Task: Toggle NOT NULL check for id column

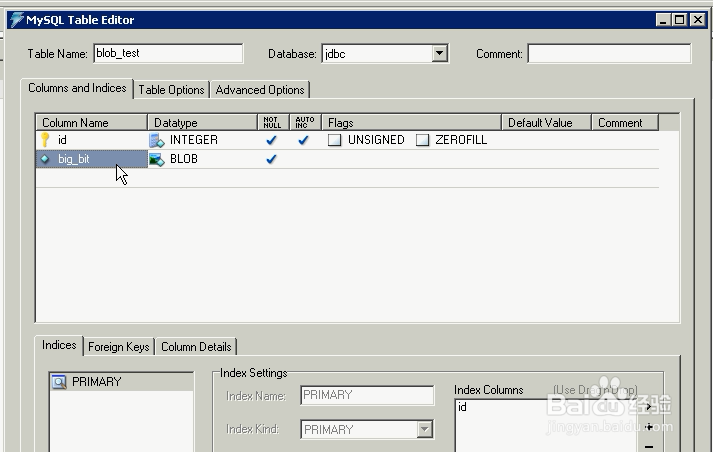Action: tap(271, 140)
